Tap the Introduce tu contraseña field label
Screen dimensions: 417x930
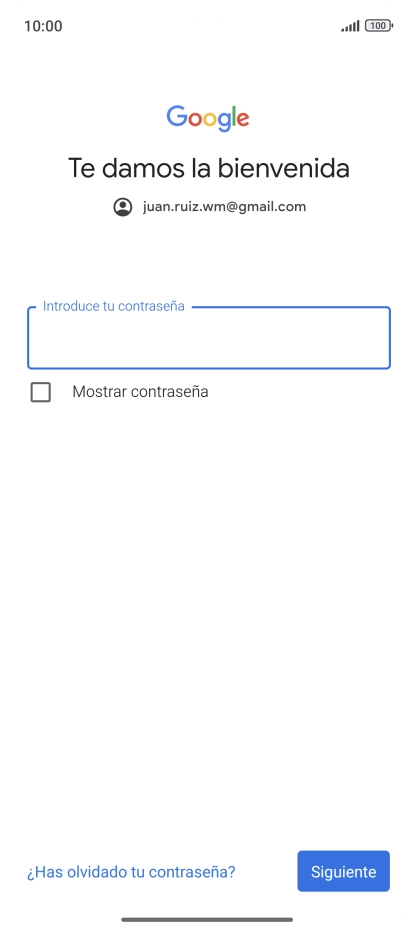tap(113, 307)
